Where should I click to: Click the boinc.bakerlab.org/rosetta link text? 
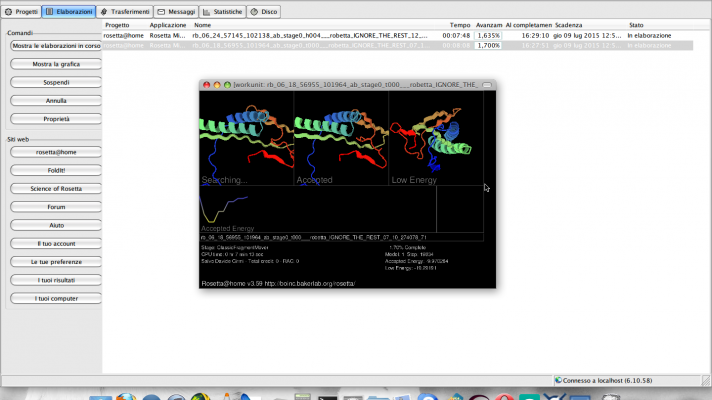pyautogui.click(x=310, y=284)
